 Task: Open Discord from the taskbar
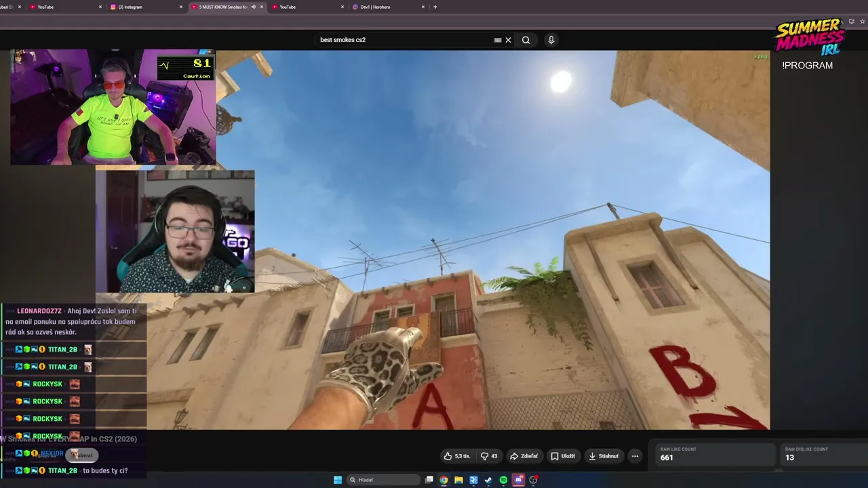(519, 480)
